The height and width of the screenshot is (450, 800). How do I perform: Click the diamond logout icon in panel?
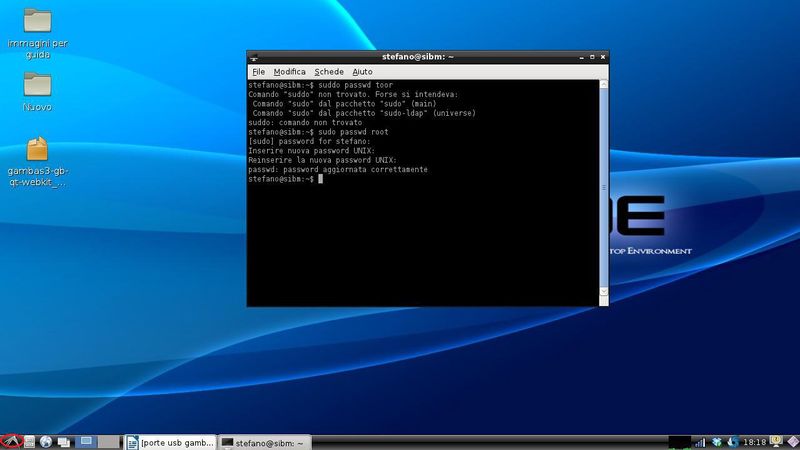(x=793, y=442)
